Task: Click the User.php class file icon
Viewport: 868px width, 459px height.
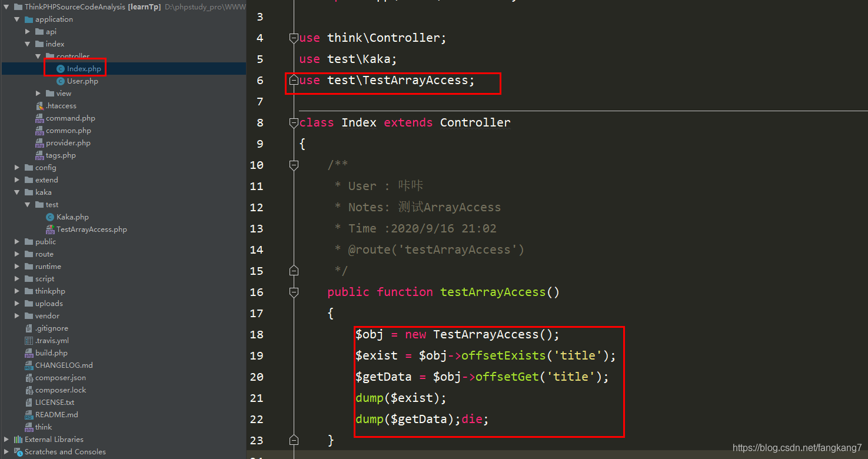Action: tap(61, 81)
